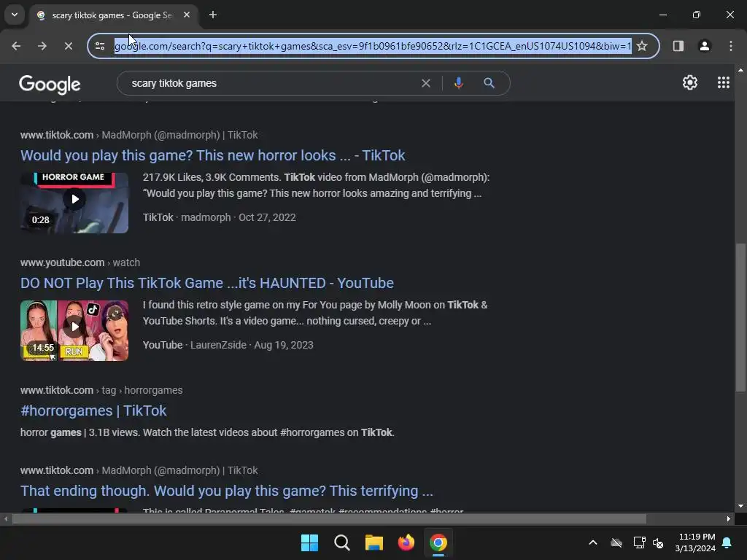Click horizontal scrollbar right arrow

coord(729,518)
